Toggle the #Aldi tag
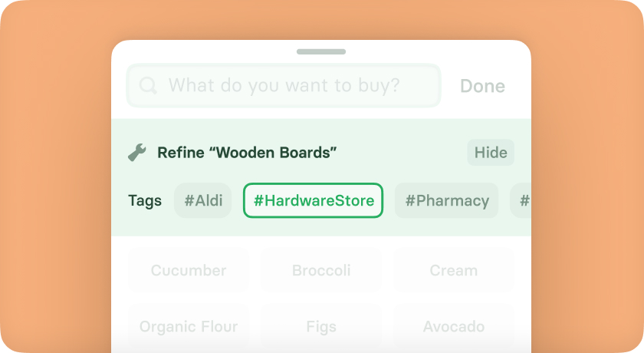Screen dimensions: 644x353 [x=203, y=200]
